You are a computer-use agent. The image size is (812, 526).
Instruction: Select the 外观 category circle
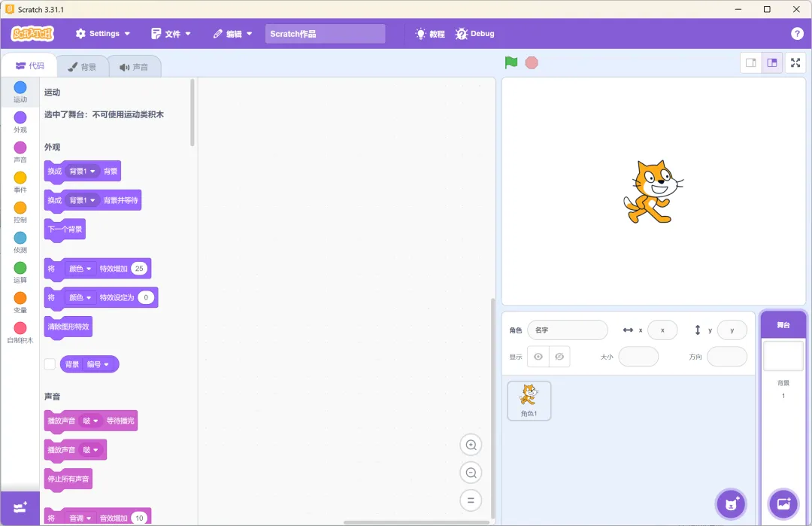click(20, 117)
